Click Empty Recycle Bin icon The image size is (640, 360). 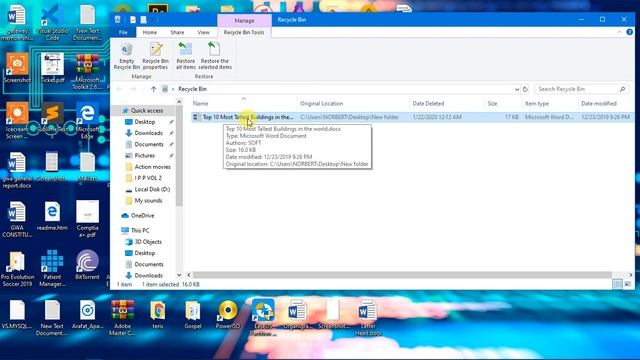point(127,56)
